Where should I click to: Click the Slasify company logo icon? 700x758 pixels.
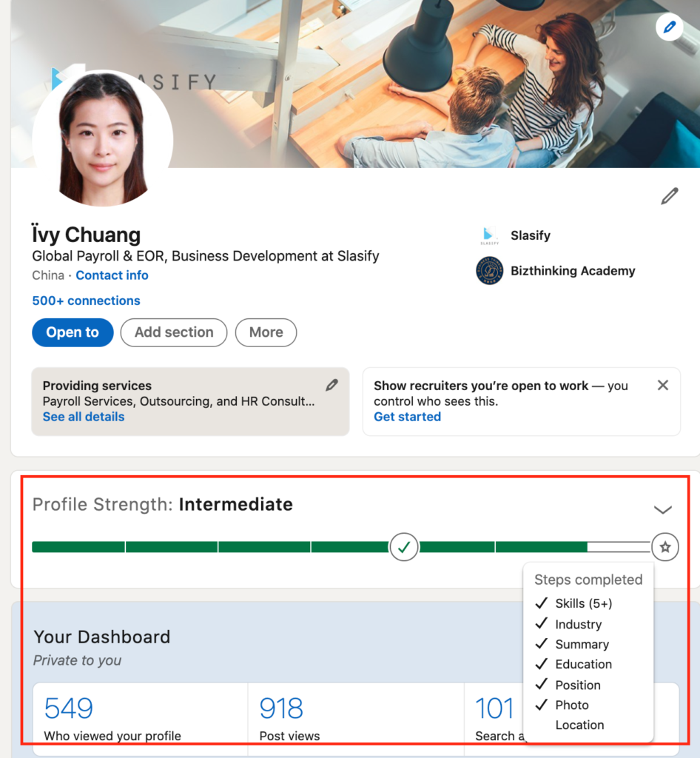tap(489, 236)
